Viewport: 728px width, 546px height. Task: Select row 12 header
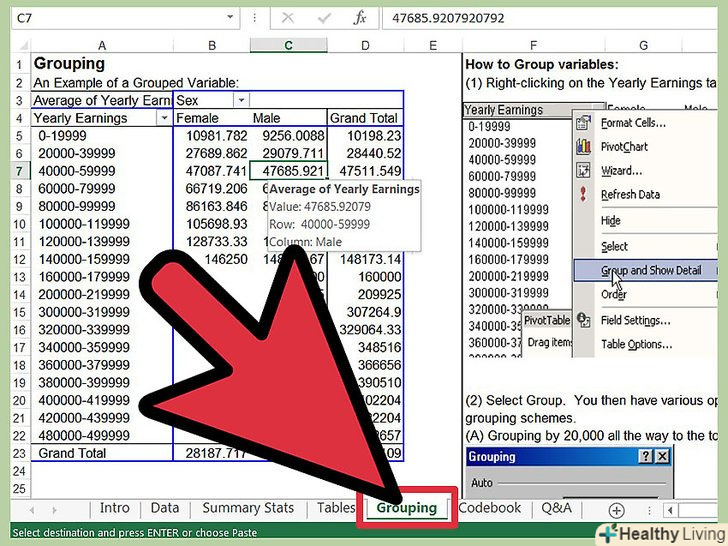(x=17, y=259)
